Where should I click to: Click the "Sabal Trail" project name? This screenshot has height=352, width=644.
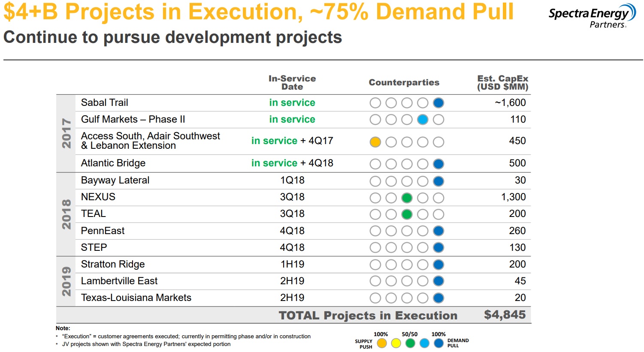click(105, 102)
